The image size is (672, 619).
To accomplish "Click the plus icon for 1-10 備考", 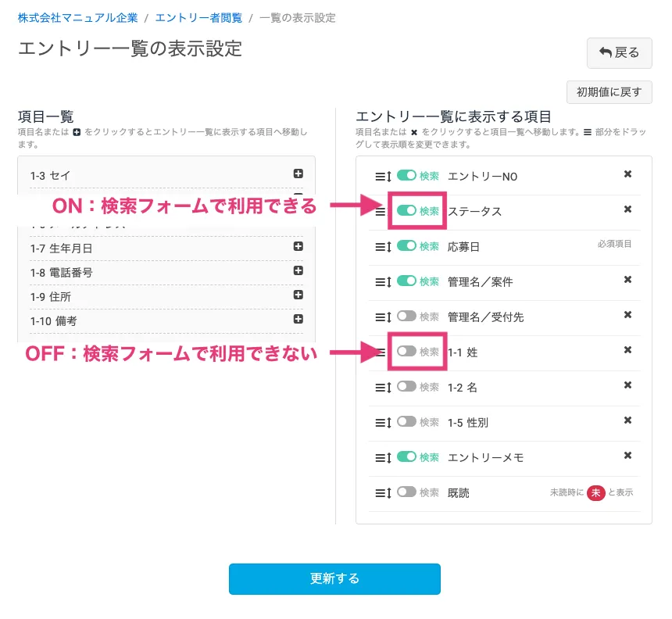I will click(x=298, y=320).
